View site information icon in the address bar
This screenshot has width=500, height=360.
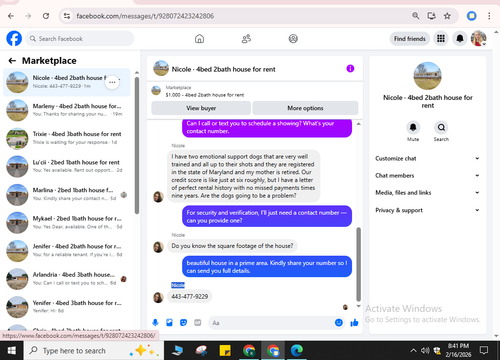[67, 16]
